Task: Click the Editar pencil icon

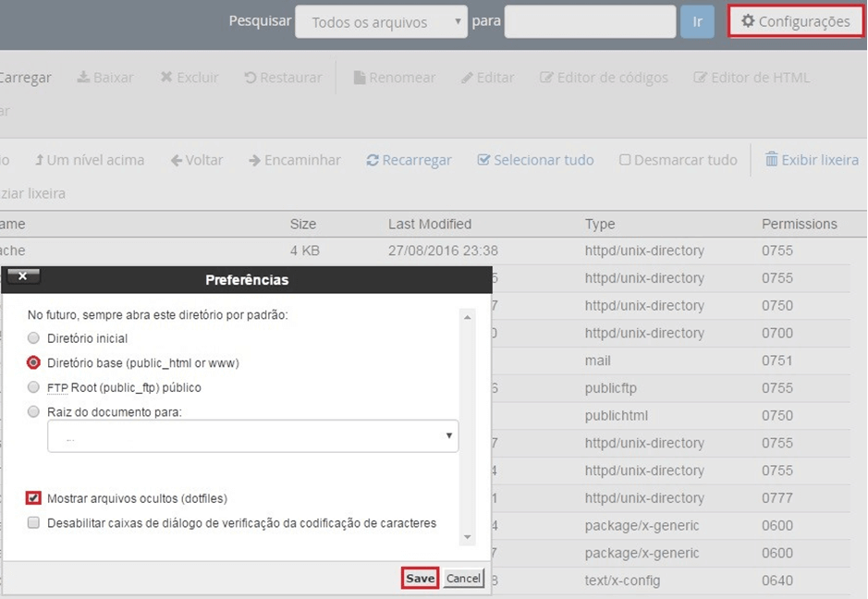Action: pos(467,78)
